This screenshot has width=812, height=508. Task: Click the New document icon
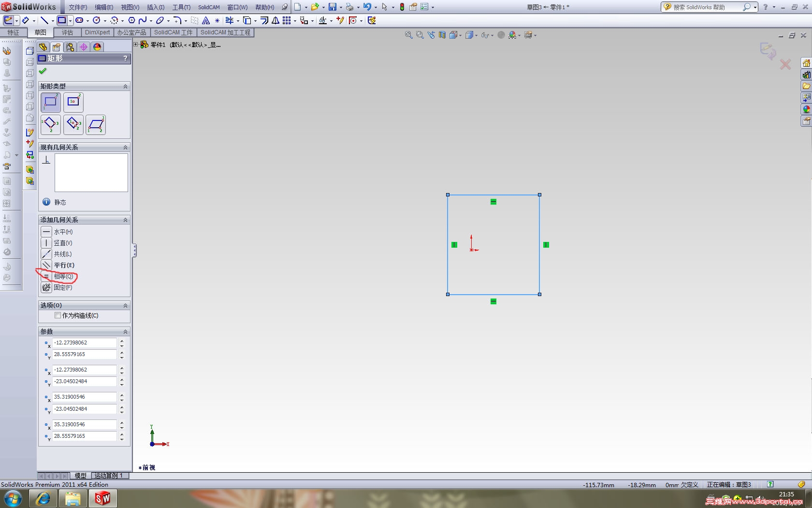click(x=298, y=7)
